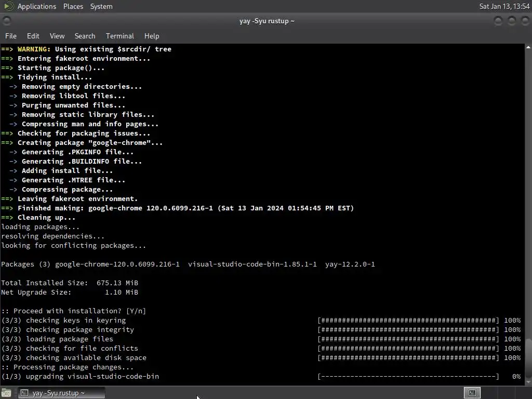Open the Terminal menu
Viewport: 532px width, 399px height.
120,36
